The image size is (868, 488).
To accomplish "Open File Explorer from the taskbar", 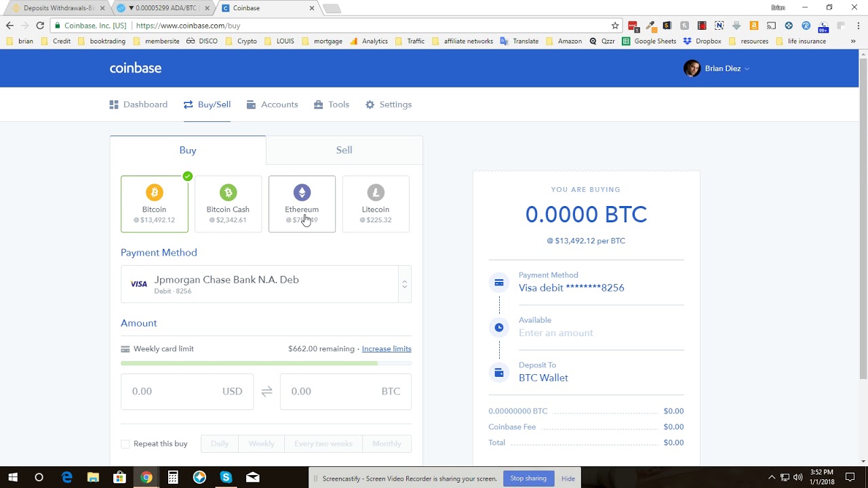I will (93, 478).
